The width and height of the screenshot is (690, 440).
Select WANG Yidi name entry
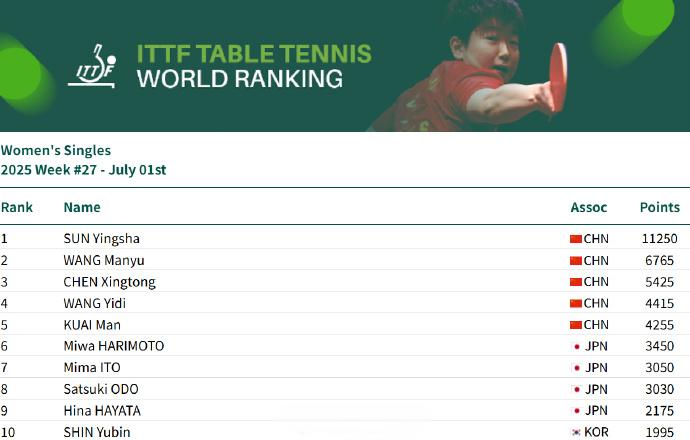(95, 304)
